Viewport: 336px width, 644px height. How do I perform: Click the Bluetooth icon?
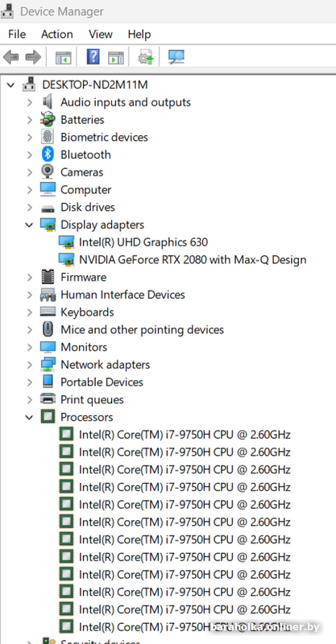point(48,155)
